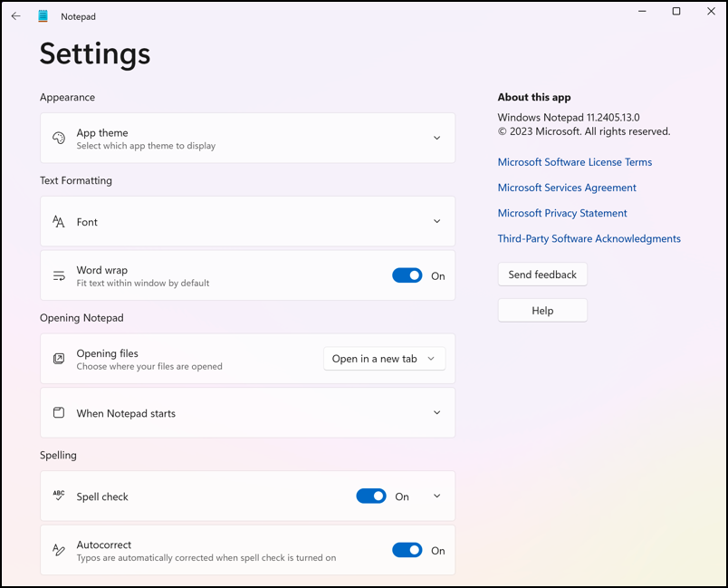Click the 'Settings' page heading

(x=95, y=53)
